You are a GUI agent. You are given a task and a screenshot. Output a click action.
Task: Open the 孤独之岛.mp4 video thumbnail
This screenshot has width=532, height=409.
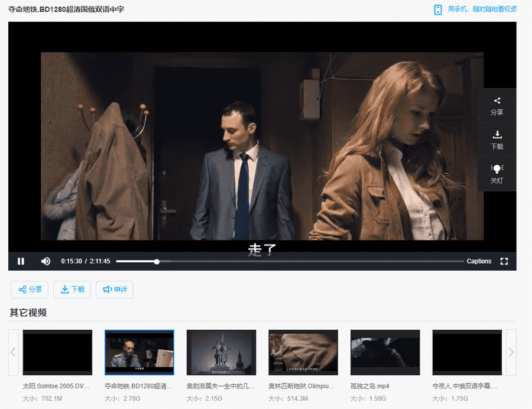(385, 352)
